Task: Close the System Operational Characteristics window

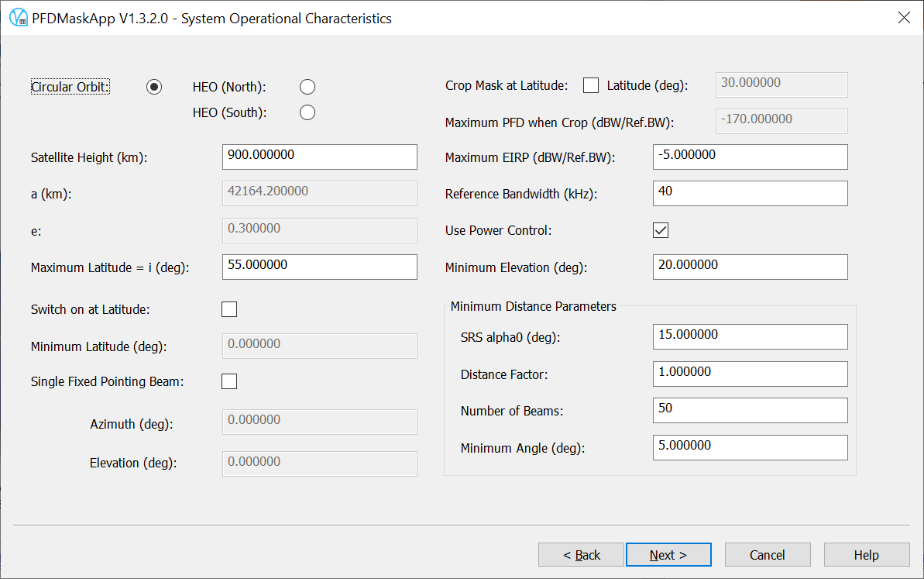Action: coord(904,18)
